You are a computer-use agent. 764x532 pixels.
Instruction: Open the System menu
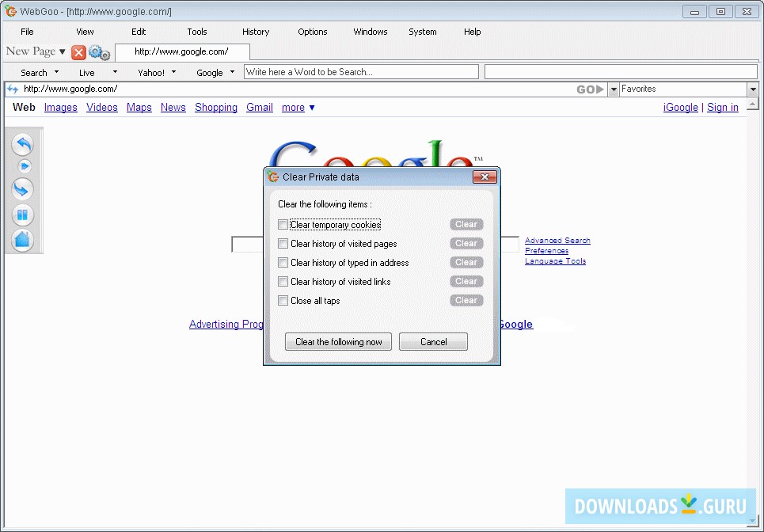coord(423,32)
